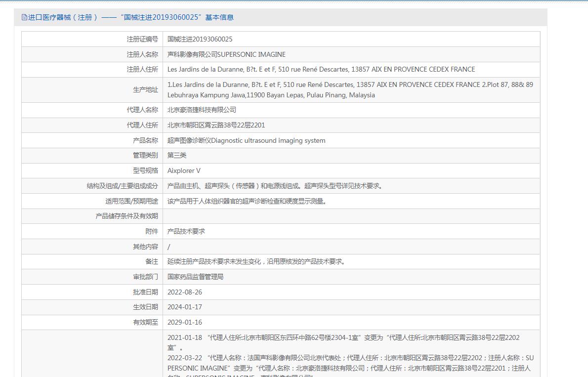Click the label 其他内容
The height and width of the screenshot is (377, 588).
[145, 247]
